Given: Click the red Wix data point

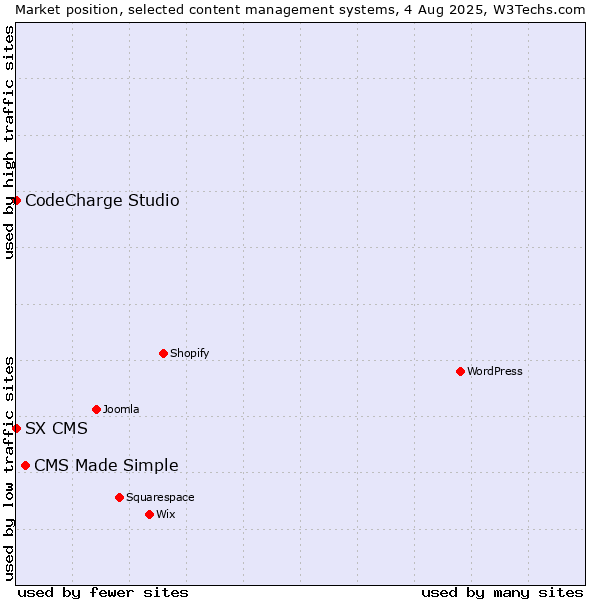Looking at the screenshot, I should coord(150,515).
